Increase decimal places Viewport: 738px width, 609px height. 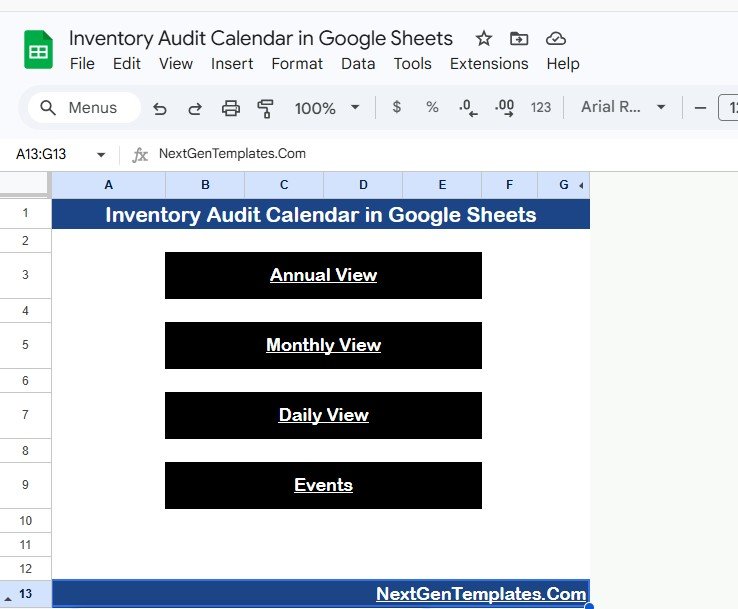pyautogui.click(x=504, y=107)
